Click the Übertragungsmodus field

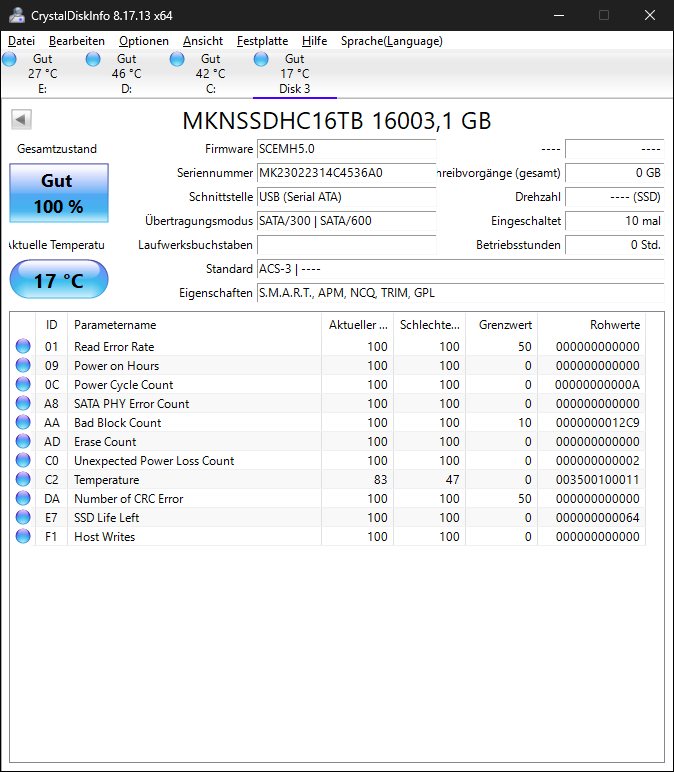point(347,221)
